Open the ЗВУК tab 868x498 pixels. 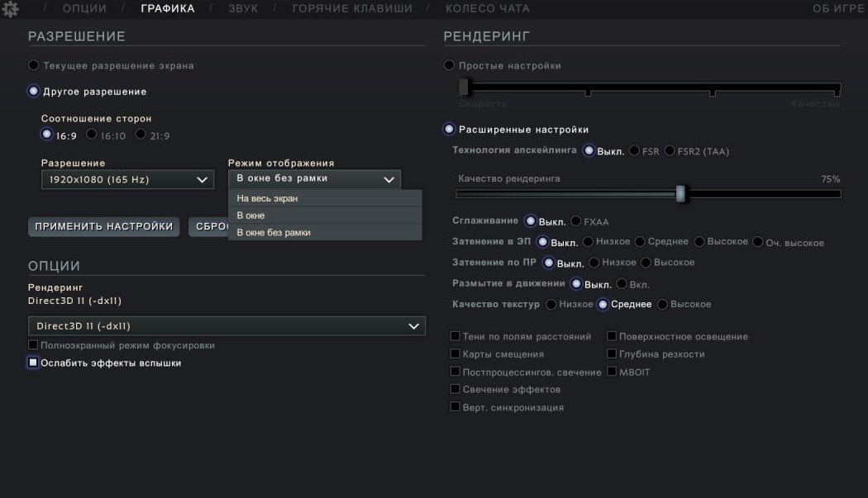click(x=243, y=8)
